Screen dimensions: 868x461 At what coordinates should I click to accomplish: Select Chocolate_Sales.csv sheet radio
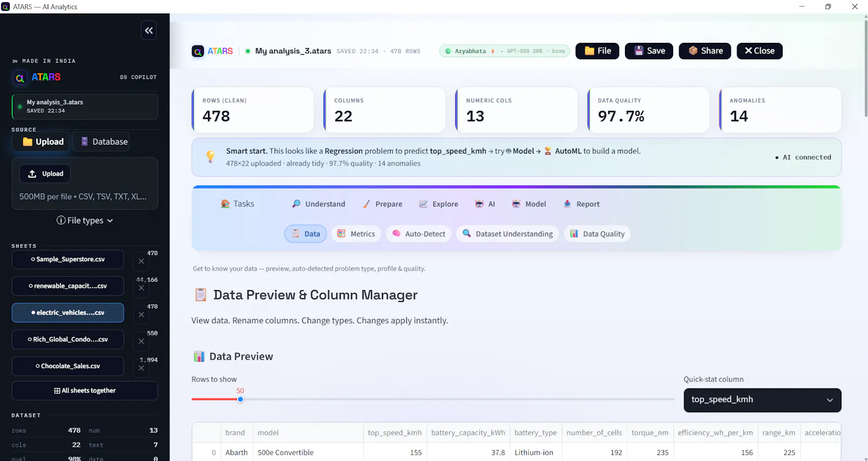68,366
